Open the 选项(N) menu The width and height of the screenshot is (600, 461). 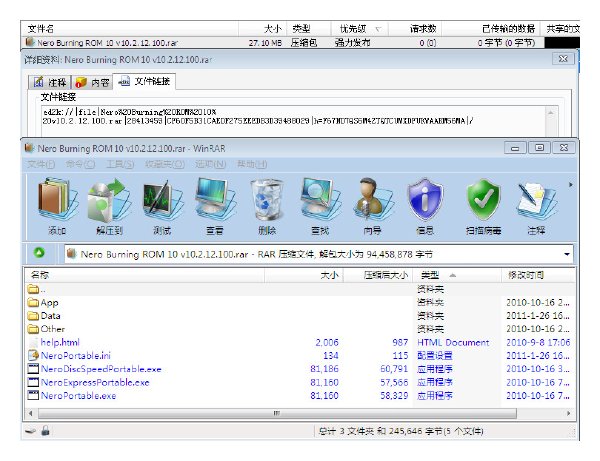[210, 164]
